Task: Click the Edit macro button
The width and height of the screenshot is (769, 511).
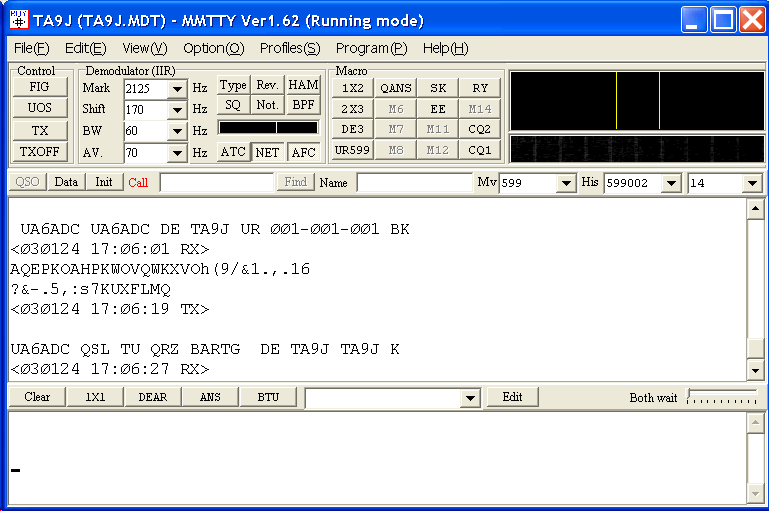Action: [512, 397]
